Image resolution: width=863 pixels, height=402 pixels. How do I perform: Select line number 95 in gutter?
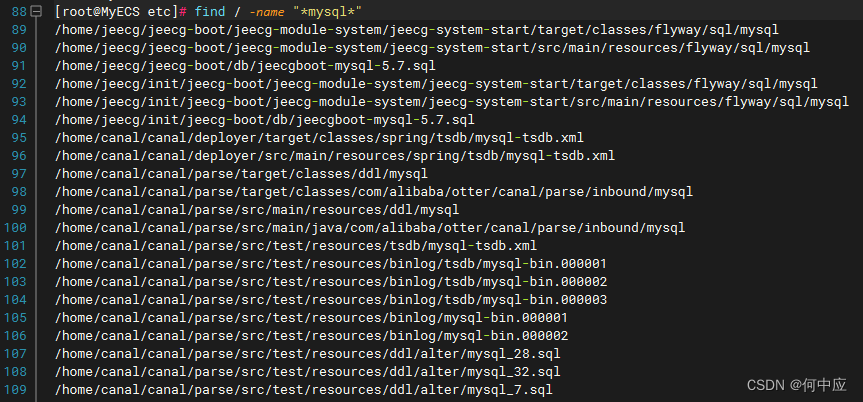coord(18,138)
